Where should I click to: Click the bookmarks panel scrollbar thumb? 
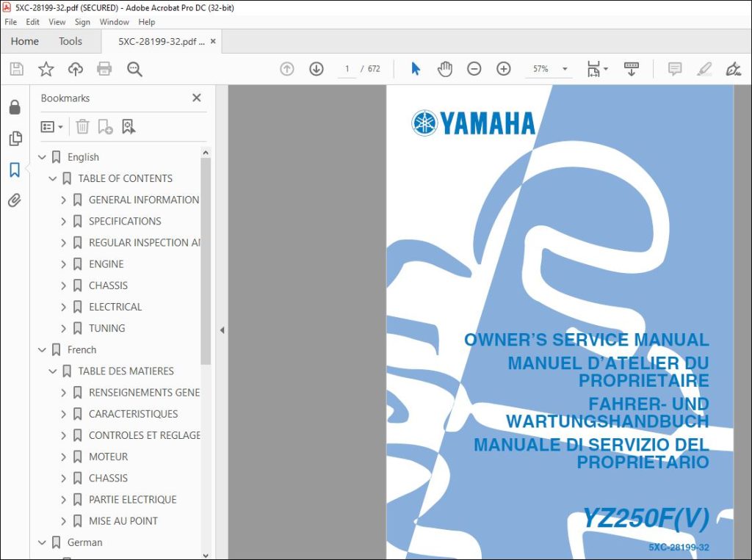click(x=206, y=261)
